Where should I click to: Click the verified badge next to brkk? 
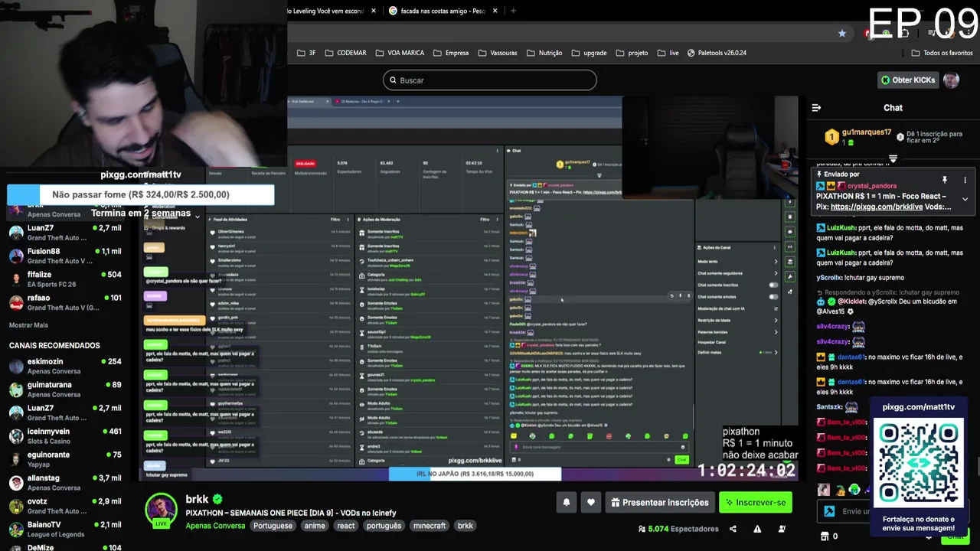217,500
